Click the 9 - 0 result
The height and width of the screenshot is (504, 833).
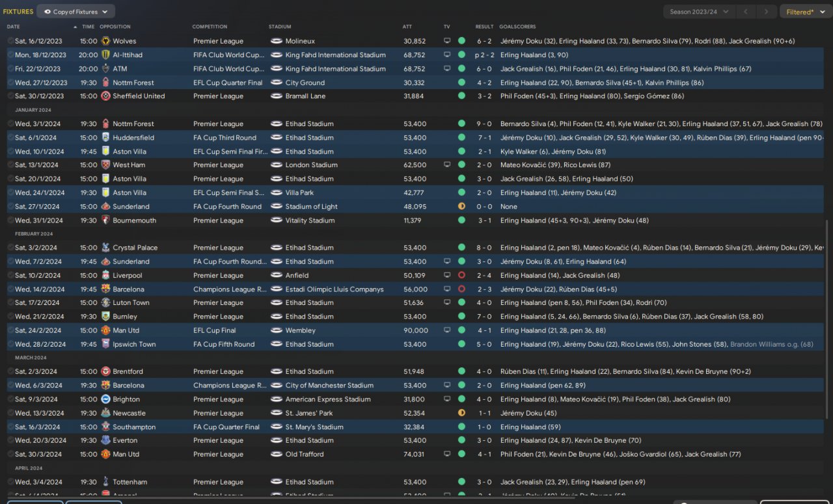484,124
